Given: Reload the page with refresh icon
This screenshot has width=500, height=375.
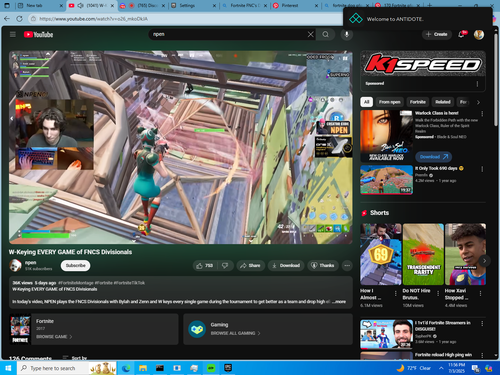Looking at the screenshot, I should 19,19.
